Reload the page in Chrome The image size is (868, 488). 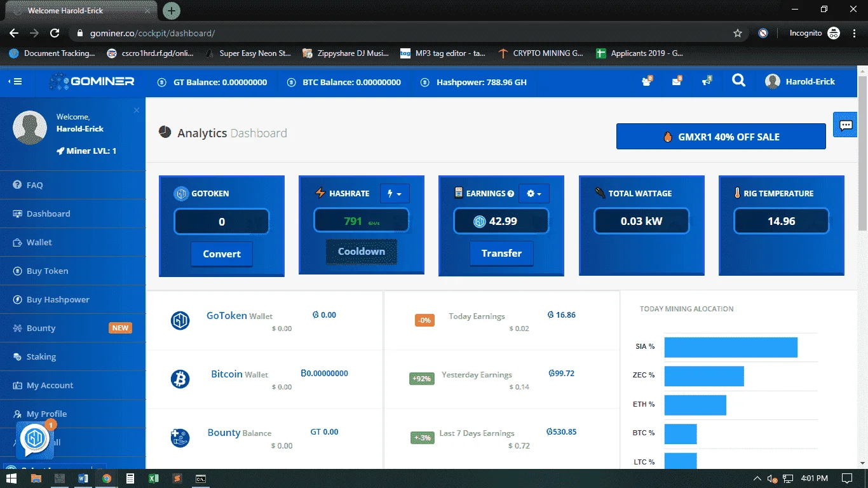55,33
